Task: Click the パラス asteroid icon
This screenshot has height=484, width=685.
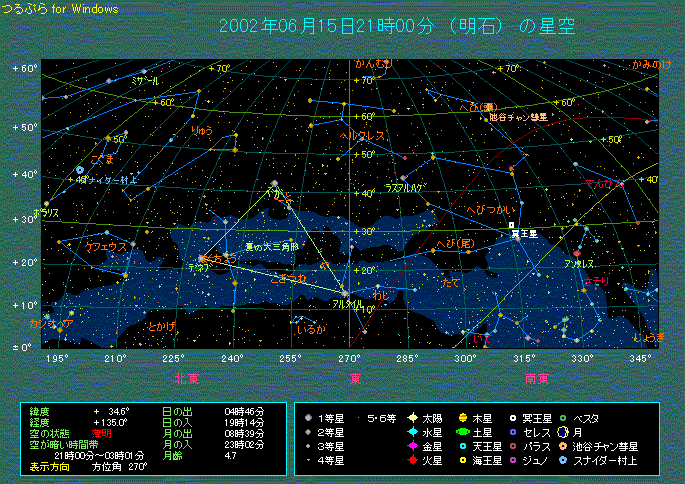Action: point(513,446)
